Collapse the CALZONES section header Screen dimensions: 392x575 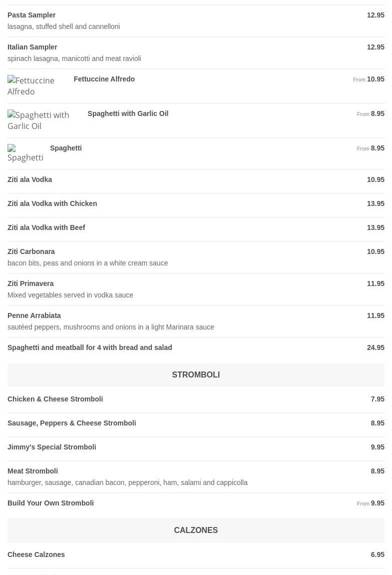(x=196, y=530)
